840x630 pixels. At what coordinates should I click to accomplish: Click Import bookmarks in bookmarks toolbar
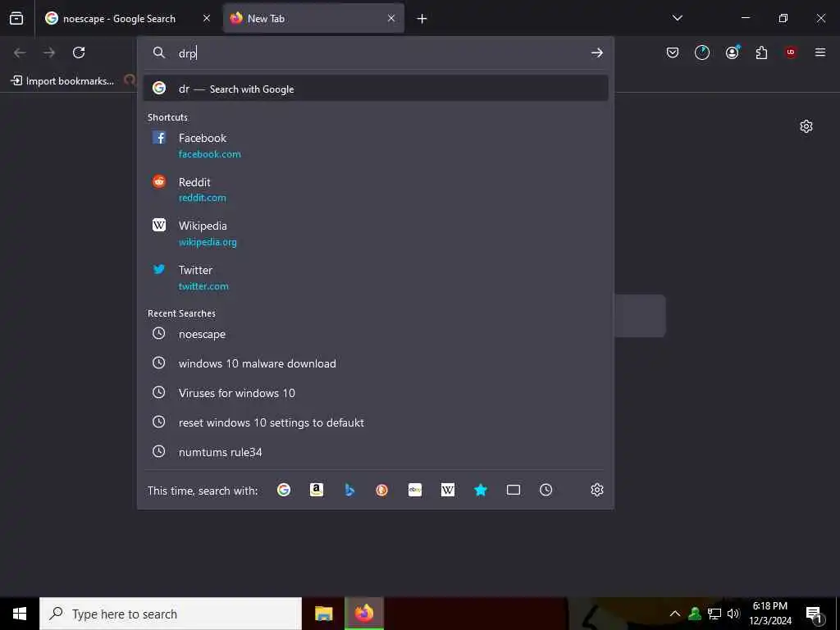tap(62, 81)
